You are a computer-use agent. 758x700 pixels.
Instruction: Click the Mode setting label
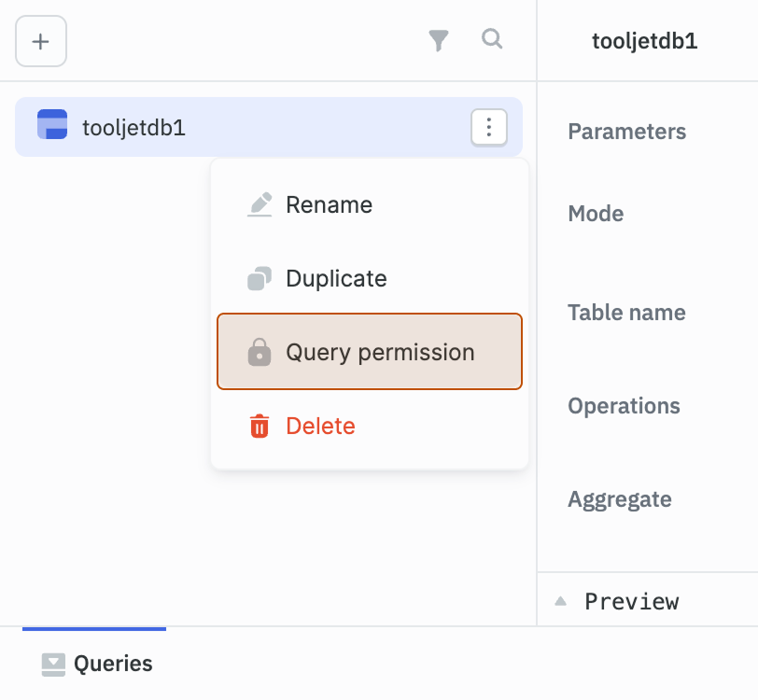point(595,214)
